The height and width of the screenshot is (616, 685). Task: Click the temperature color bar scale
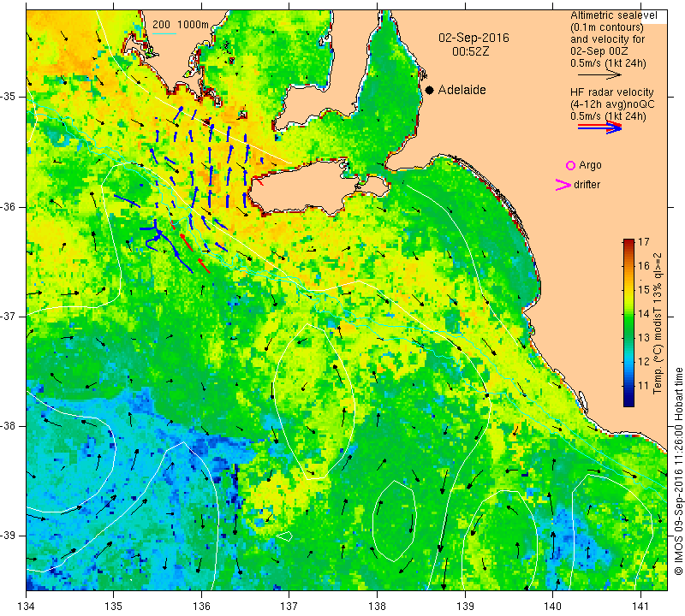628,323
